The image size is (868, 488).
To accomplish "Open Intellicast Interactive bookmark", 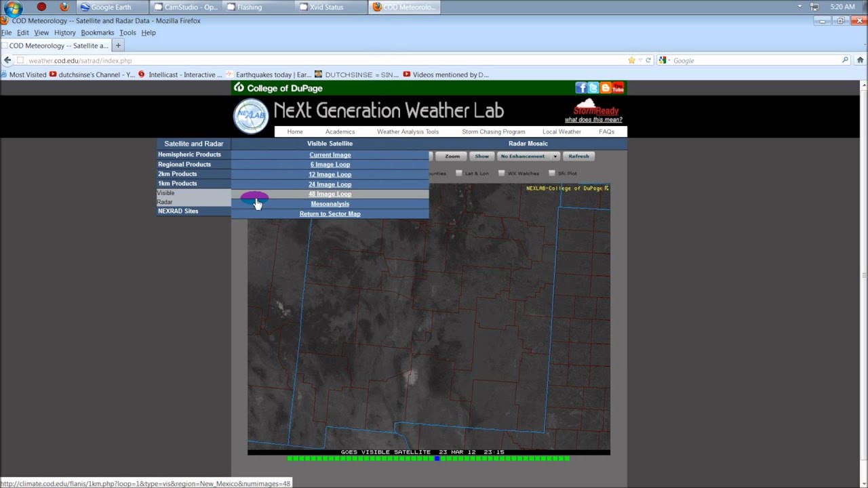I will click(x=180, y=75).
